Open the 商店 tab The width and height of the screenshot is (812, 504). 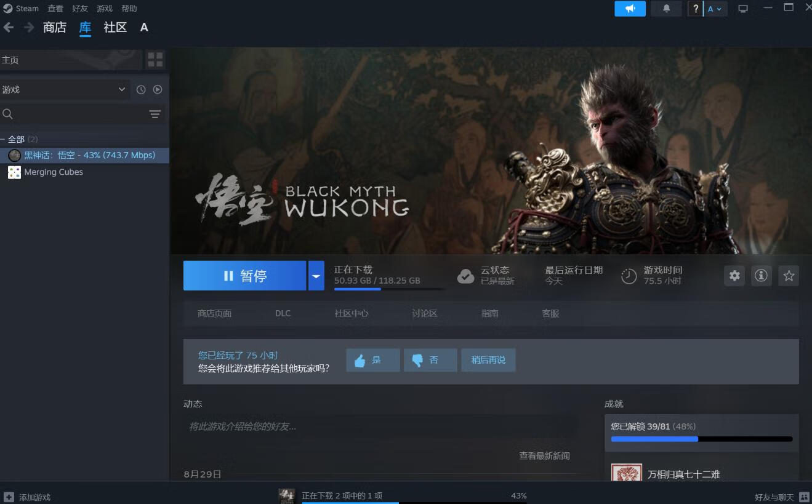click(x=55, y=28)
